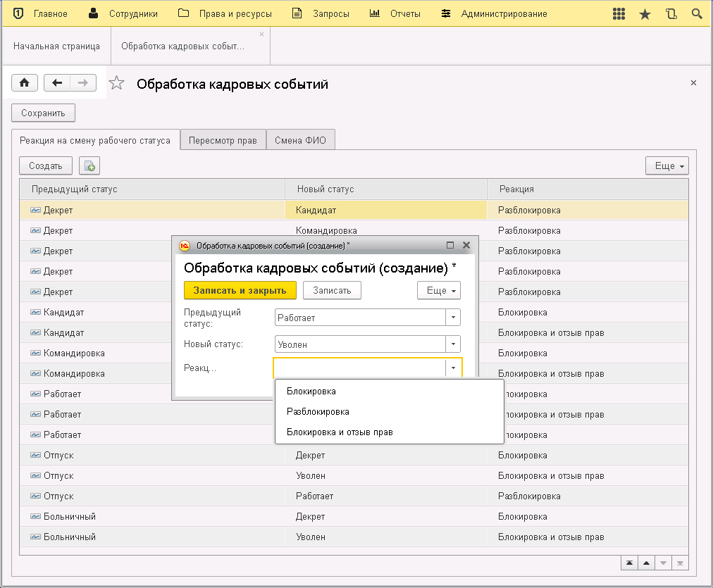Screen dimensions: 713x588
Task: Expand the Новый статус dropdown arrow
Action: click(453, 344)
